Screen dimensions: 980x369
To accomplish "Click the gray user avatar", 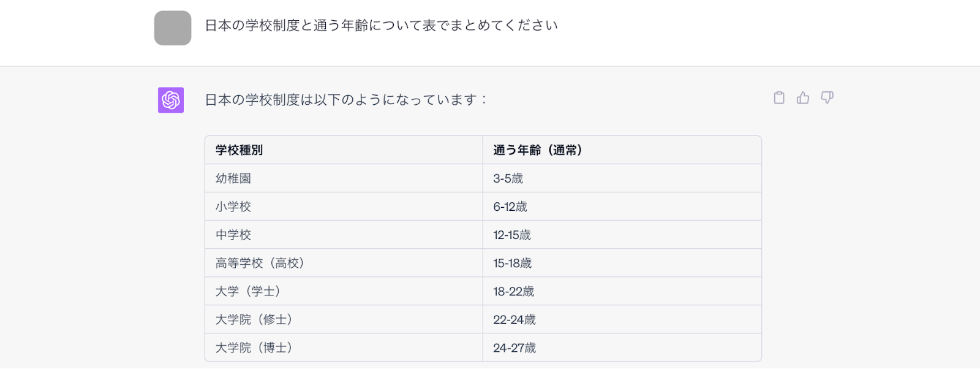I will click(173, 28).
